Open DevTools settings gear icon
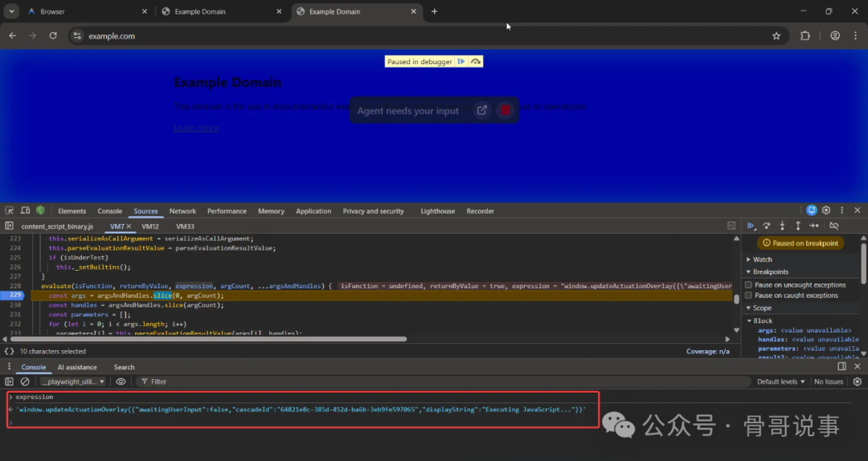The height and width of the screenshot is (461, 868). pyautogui.click(x=826, y=210)
